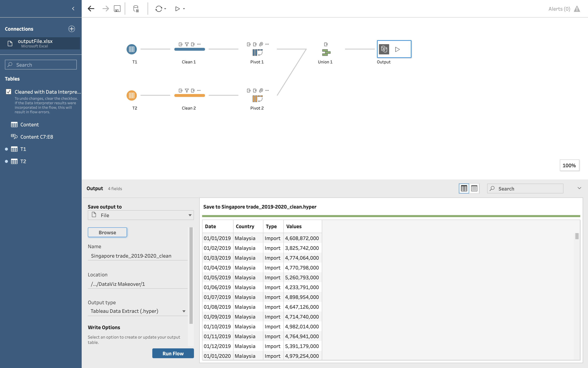Collapse the Connections pane with the chevron
The width and height of the screenshot is (588, 368).
pyautogui.click(x=73, y=9)
